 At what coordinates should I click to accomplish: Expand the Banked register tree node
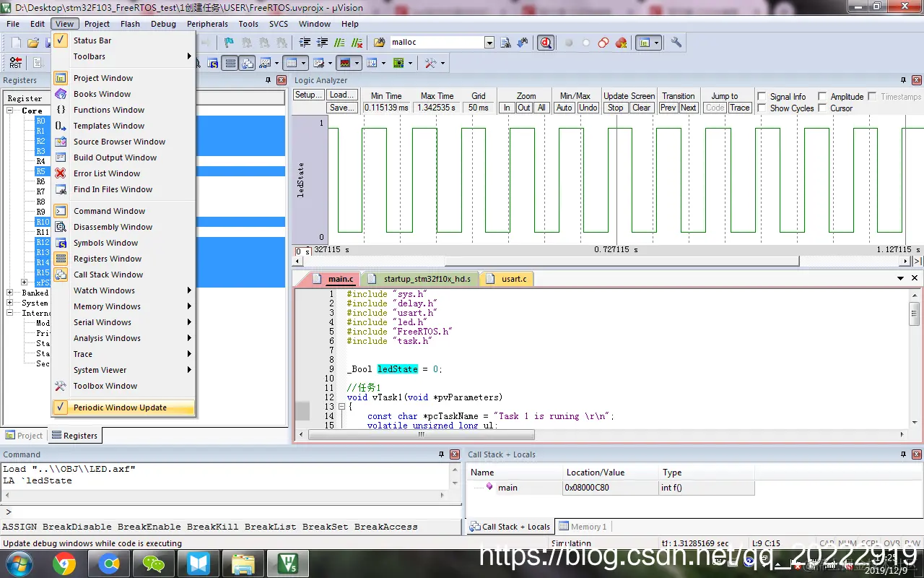[11, 293]
